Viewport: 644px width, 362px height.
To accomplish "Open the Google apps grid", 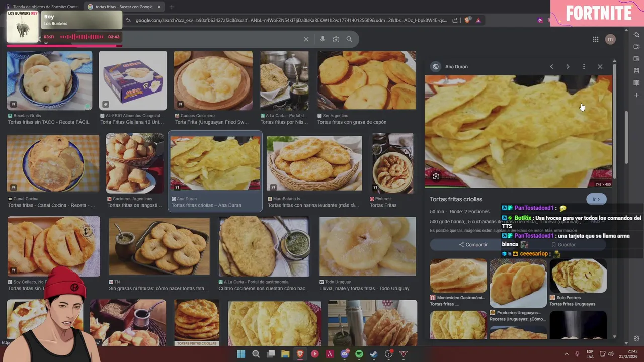I will pyautogui.click(x=595, y=39).
